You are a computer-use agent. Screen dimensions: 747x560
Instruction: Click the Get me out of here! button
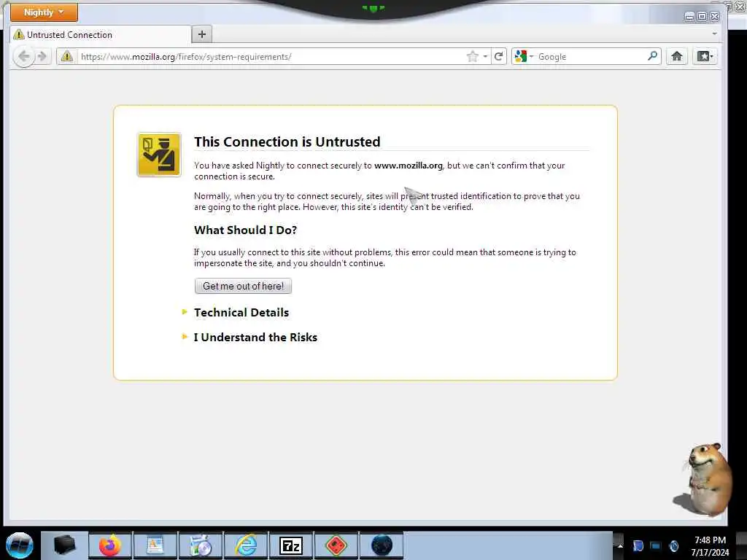click(x=243, y=286)
